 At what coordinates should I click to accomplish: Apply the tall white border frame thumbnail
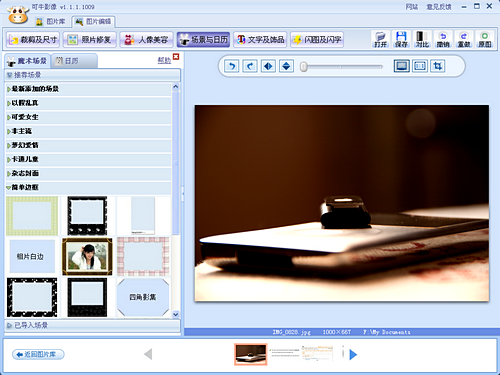pos(143,216)
